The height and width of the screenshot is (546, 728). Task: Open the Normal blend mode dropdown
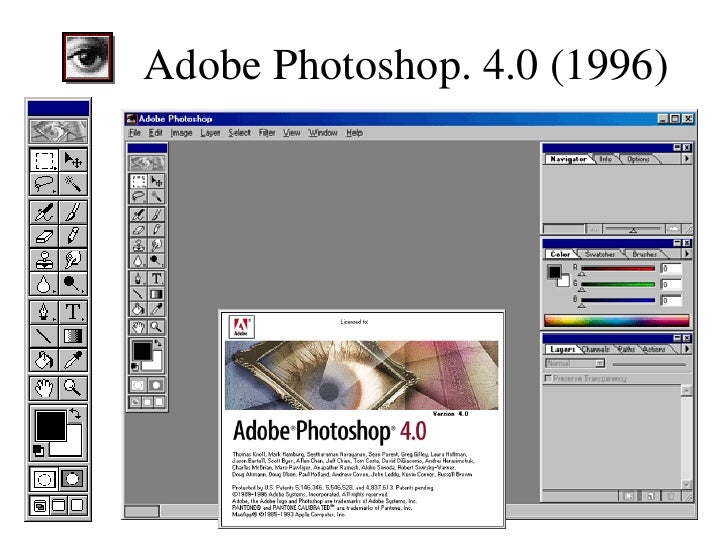pos(575,363)
